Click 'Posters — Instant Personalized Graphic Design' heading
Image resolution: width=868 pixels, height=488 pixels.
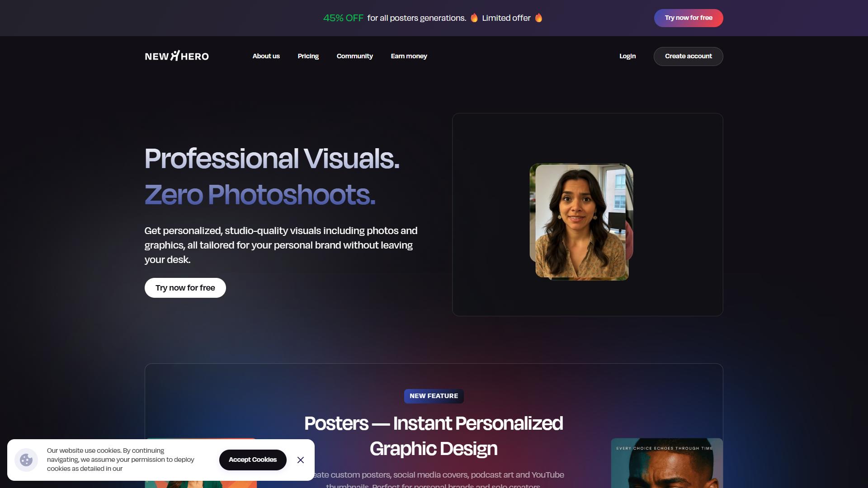434,436
